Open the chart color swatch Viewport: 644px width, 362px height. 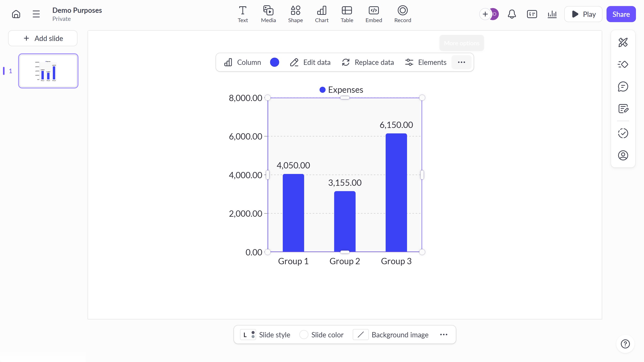[274, 62]
